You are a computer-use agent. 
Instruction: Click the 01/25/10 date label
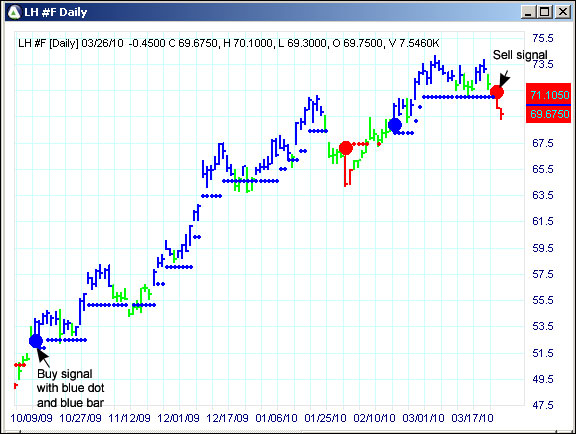325,418
